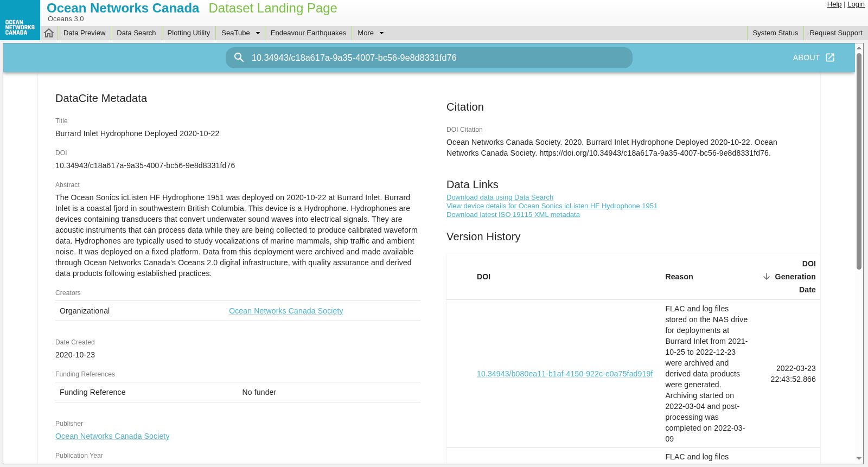Image resolution: width=868 pixels, height=467 pixels.
Task: Download latest ISO 19115 XML metadata
Action: pyautogui.click(x=513, y=215)
